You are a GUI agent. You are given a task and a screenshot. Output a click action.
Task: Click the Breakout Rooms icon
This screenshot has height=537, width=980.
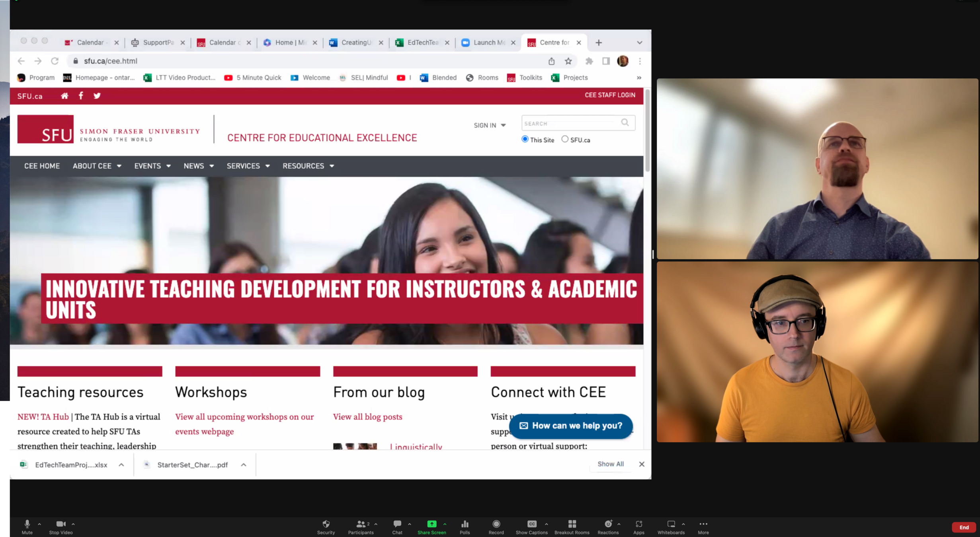(x=572, y=524)
